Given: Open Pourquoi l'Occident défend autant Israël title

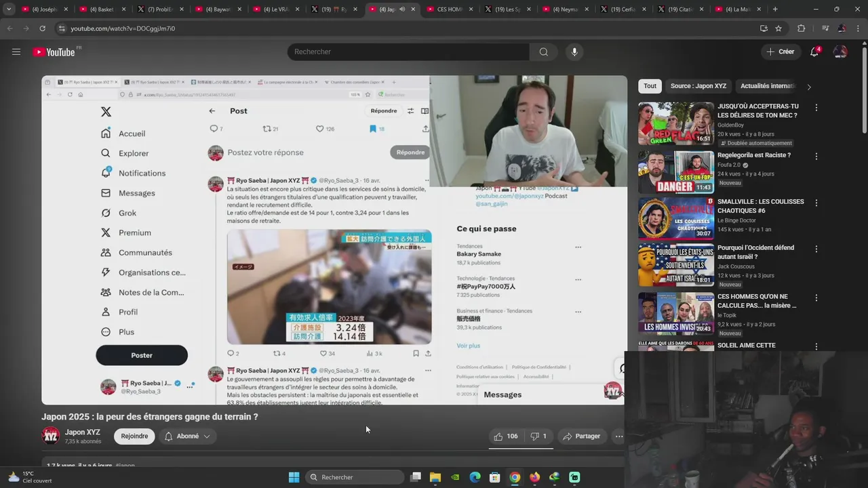Looking at the screenshot, I should pos(755,252).
